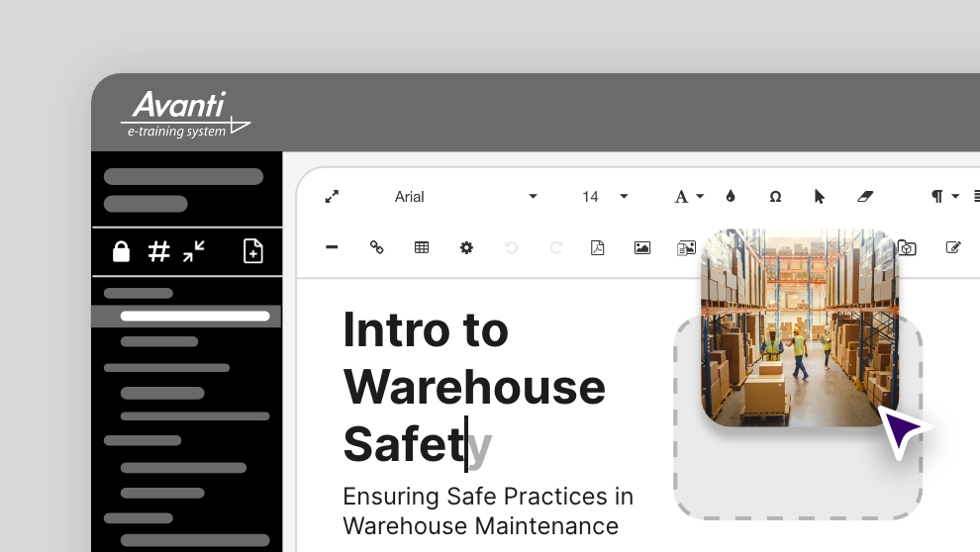Click the fullscreen expand arrows icon

tap(332, 197)
